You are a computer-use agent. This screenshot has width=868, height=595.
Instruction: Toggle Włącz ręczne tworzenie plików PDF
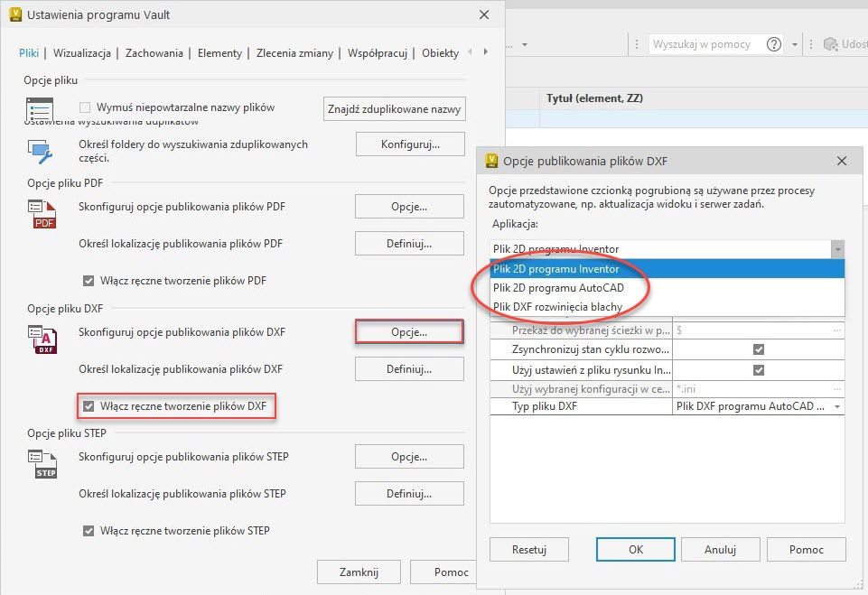[89, 281]
